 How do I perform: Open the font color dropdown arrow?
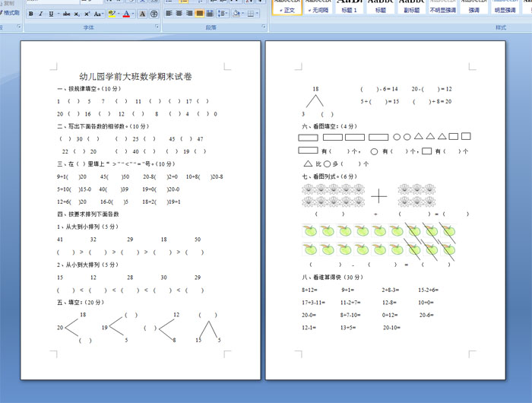133,14
